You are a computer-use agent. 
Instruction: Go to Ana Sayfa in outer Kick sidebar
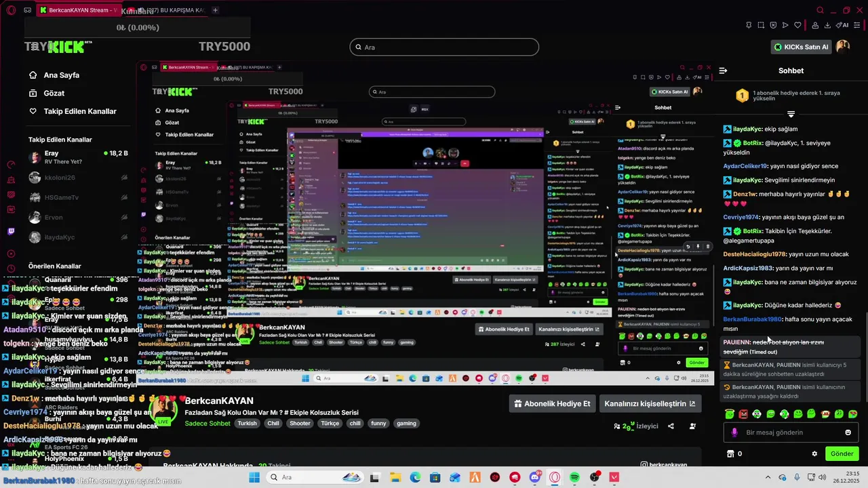[x=54, y=75]
